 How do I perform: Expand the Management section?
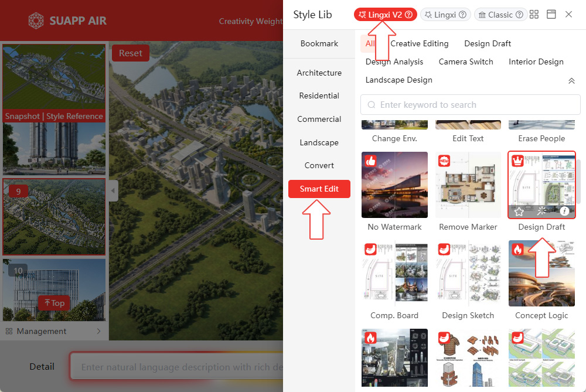pos(53,331)
